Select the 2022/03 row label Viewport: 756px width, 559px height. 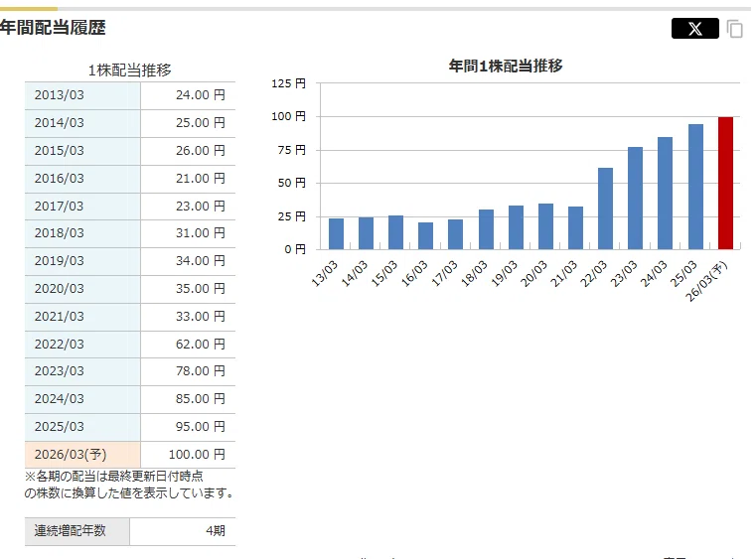click(x=60, y=345)
